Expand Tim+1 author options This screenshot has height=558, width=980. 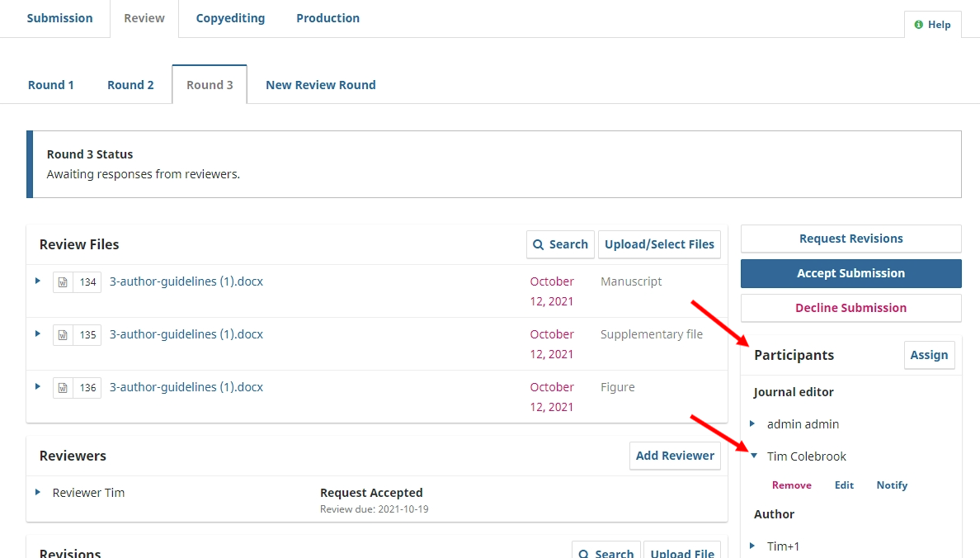point(752,546)
